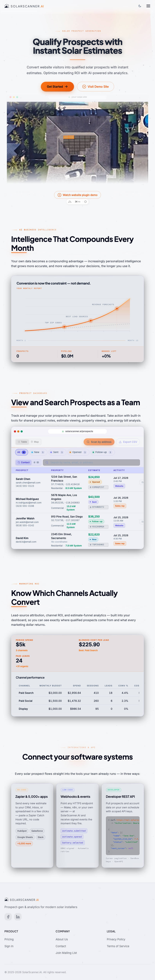155x980 pixels.
Task: Select the ID search mode
Action: 36,462
